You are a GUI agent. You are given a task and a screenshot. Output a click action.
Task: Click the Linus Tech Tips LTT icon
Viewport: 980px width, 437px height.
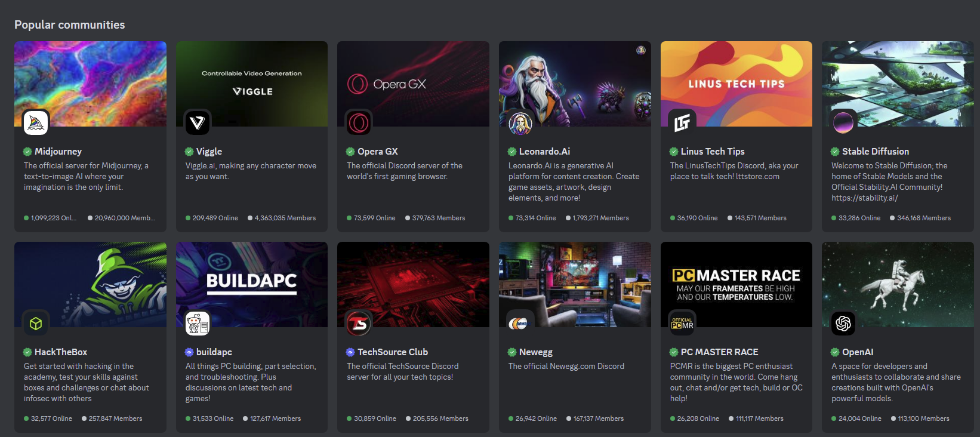682,123
